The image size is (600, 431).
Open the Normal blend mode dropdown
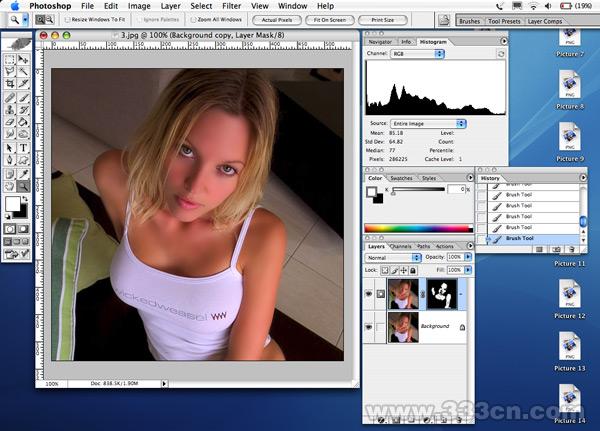(x=391, y=258)
